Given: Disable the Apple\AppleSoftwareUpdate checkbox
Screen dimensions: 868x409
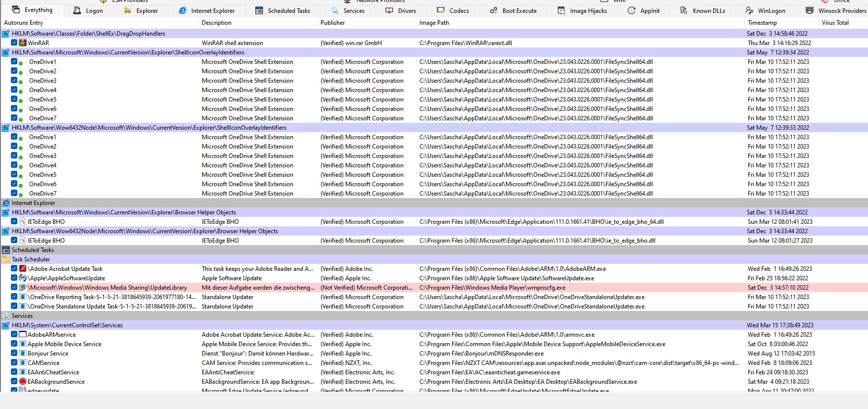Looking at the screenshot, I should [x=14, y=278].
